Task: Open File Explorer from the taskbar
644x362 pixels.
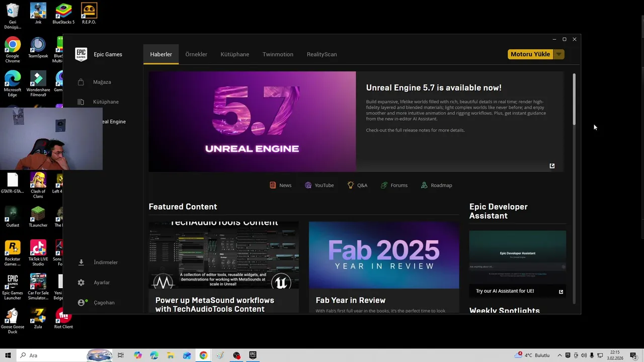Action: (x=171, y=355)
